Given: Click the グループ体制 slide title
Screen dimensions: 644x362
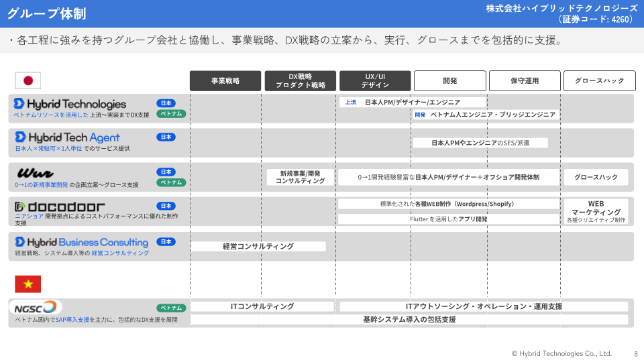Looking at the screenshot, I should (46, 13).
